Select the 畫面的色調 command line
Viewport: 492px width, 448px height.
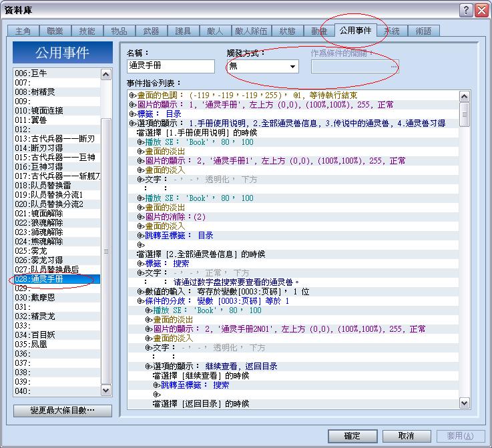coord(293,95)
